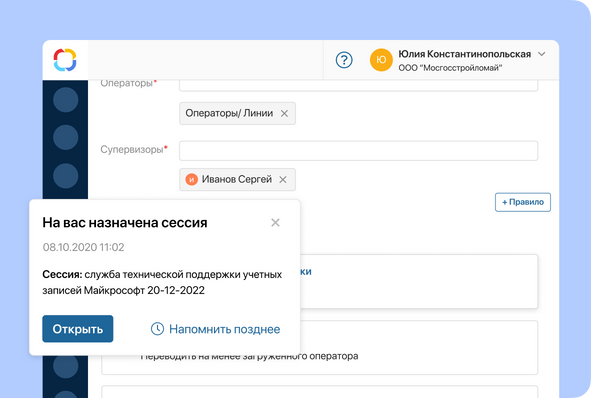Open the help question mark icon
The width and height of the screenshot is (591, 398).
[x=344, y=60]
